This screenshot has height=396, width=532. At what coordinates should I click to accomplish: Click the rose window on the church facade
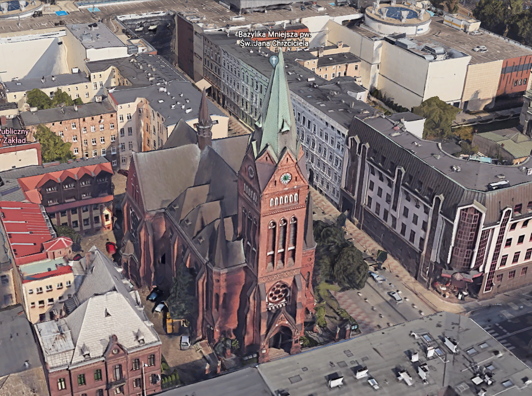click(278, 293)
